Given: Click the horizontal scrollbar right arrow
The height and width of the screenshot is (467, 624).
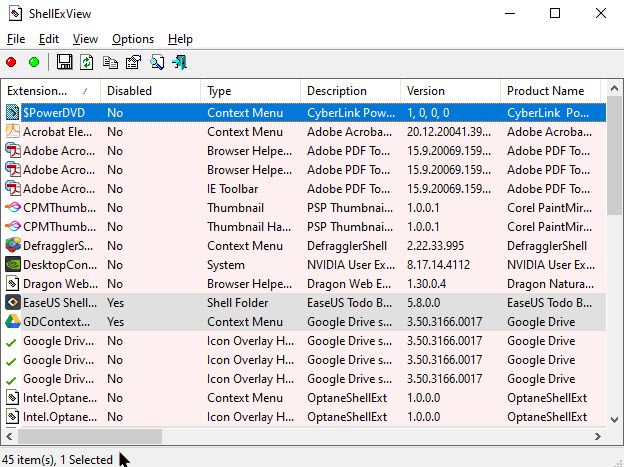Looking at the screenshot, I should point(598,436).
